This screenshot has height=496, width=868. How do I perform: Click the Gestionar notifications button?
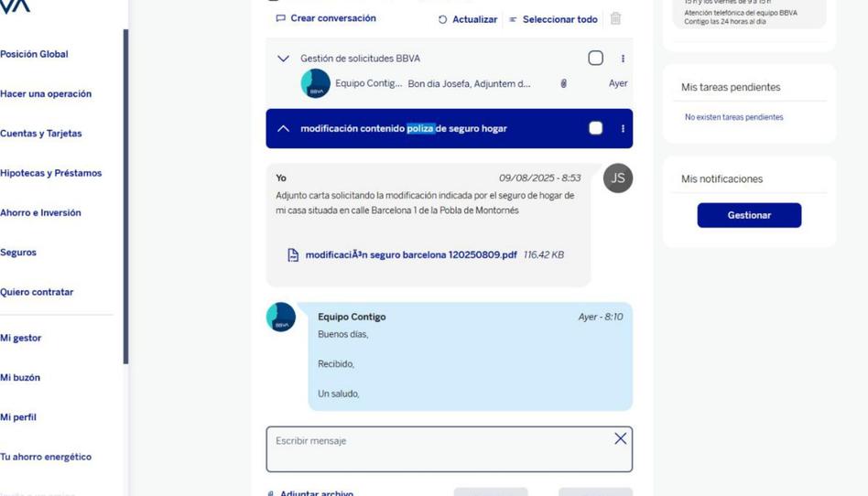(x=749, y=215)
